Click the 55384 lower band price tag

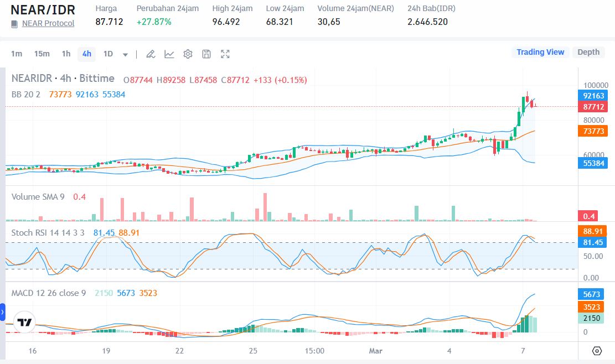[593, 163]
